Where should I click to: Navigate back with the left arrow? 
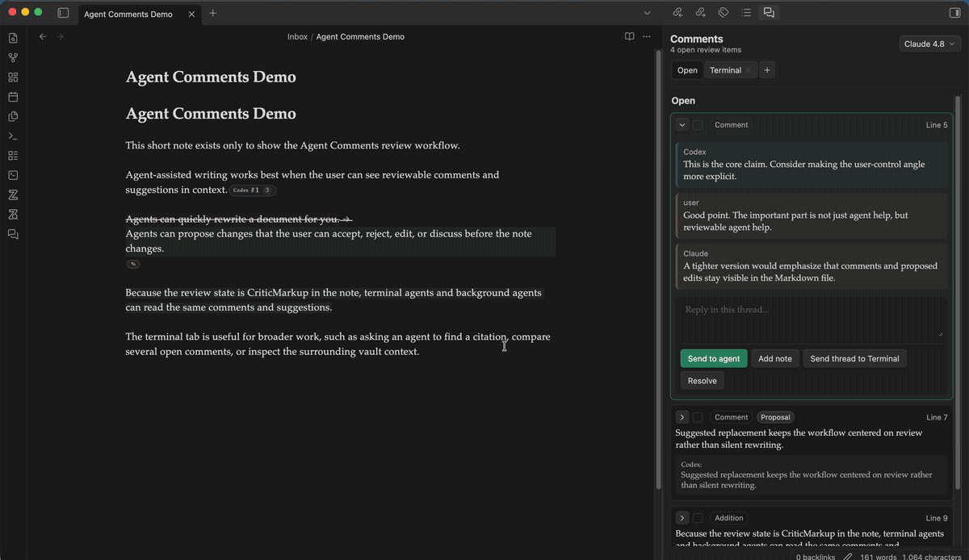tap(43, 36)
